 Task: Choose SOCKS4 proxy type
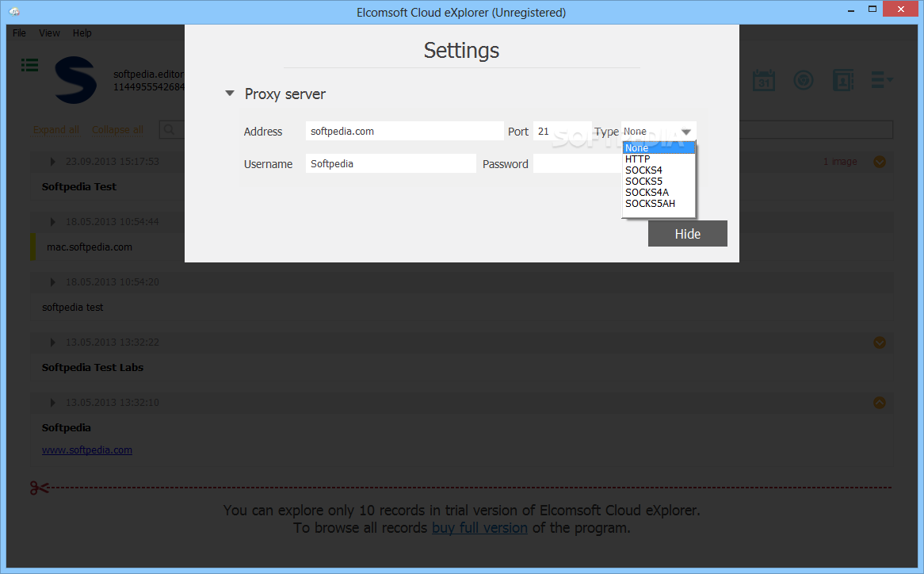pyautogui.click(x=659, y=170)
